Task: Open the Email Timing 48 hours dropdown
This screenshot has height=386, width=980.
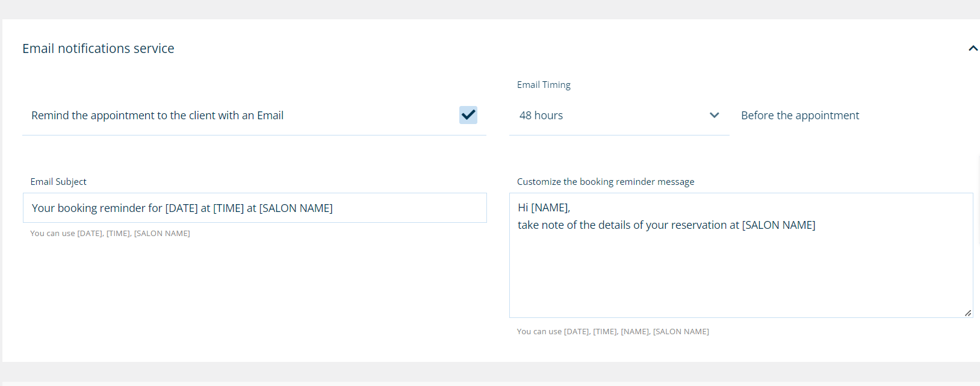Action: click(x=619, y=116)
